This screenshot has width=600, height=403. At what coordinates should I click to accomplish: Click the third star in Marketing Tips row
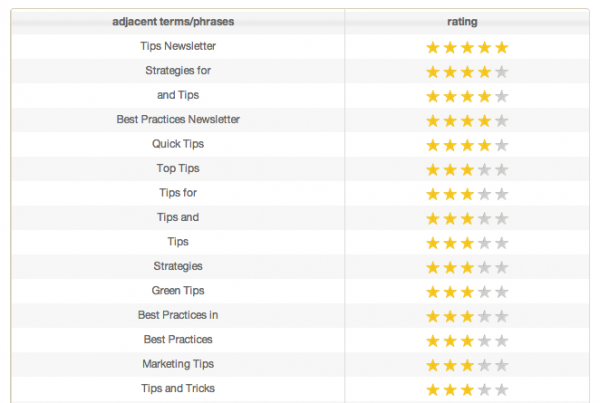[x=467, y=365]
